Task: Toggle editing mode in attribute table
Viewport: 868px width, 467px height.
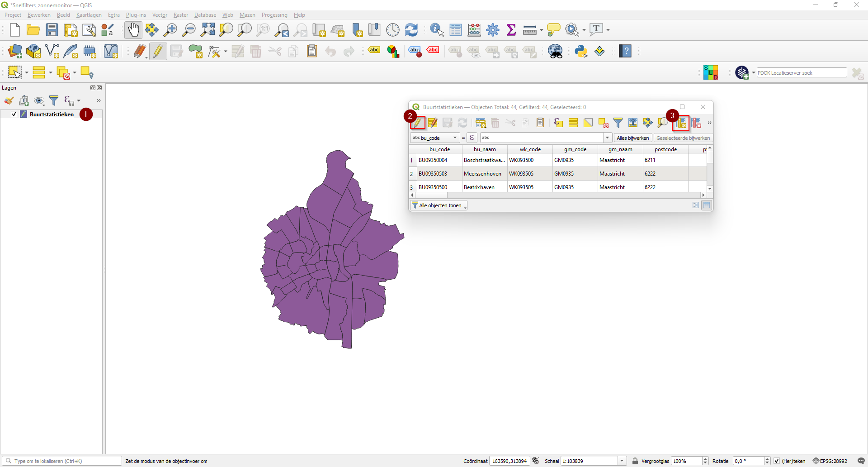Action: 418,123
